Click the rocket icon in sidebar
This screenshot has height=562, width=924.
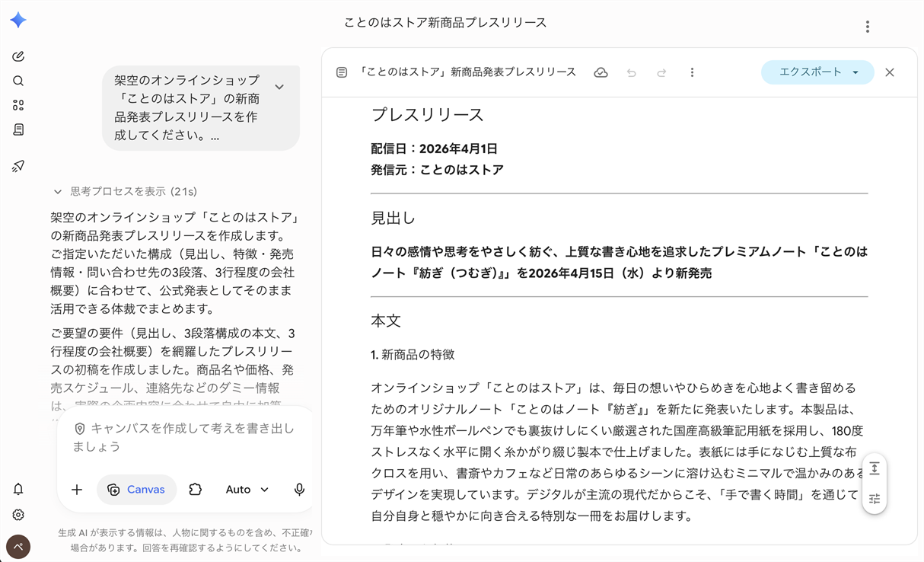[x=18, y=165]
